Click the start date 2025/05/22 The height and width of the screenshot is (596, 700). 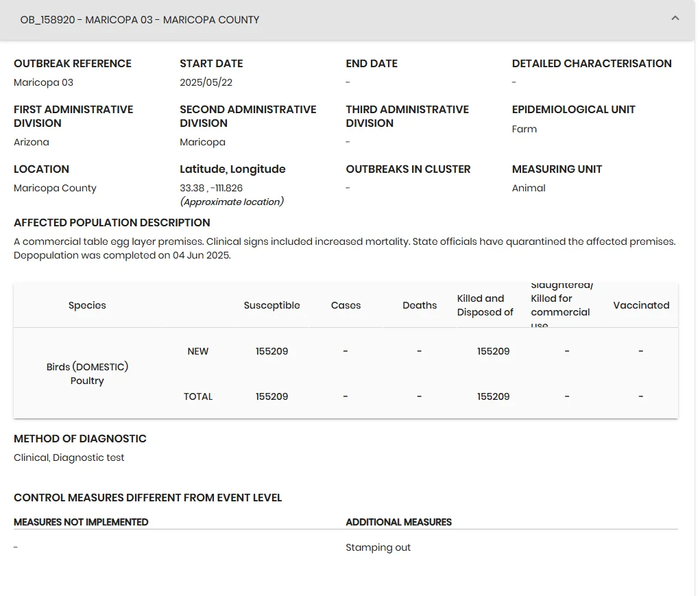coord(206,82)
